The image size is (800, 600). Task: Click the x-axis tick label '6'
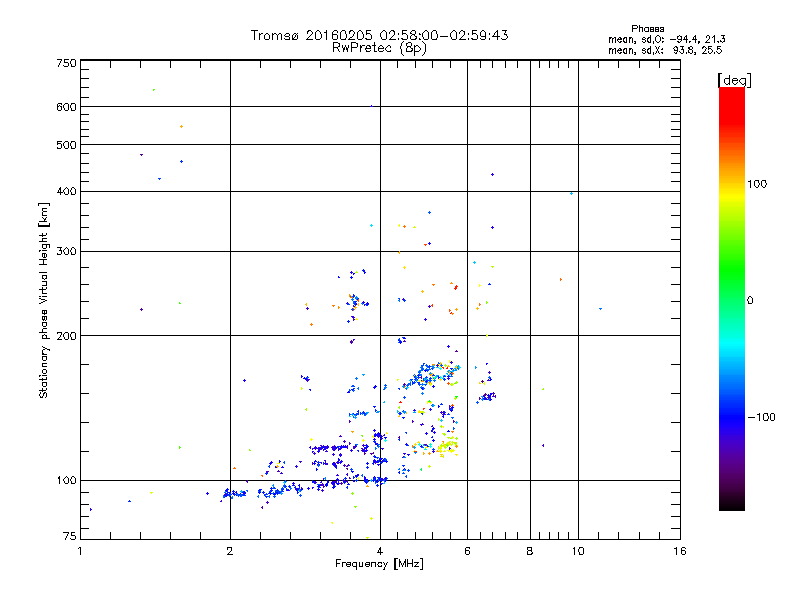tap(467, 551)
